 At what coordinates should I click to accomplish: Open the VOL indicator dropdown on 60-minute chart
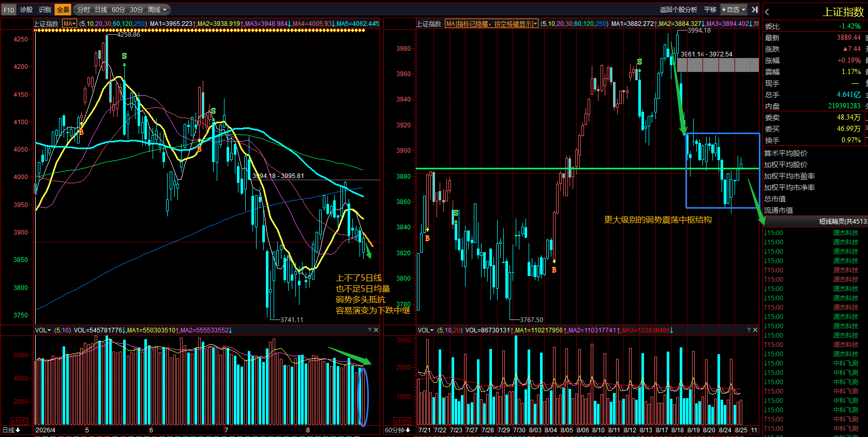(426, 330)
